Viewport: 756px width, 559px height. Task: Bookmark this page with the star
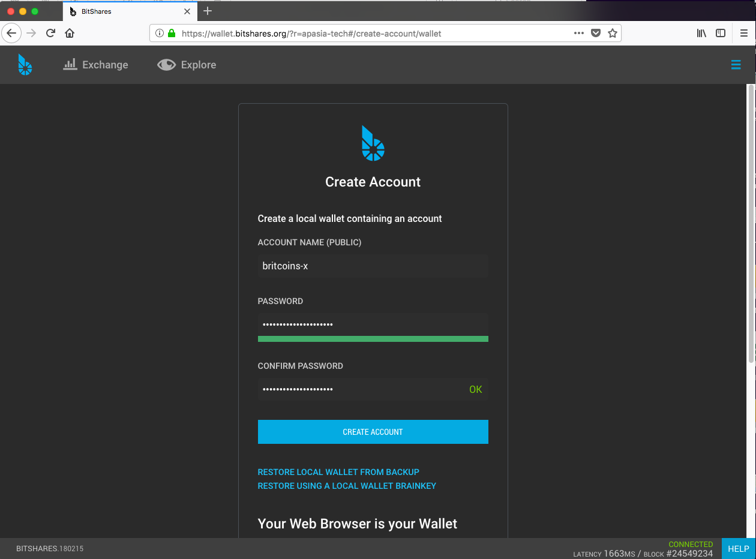point(613,34)
